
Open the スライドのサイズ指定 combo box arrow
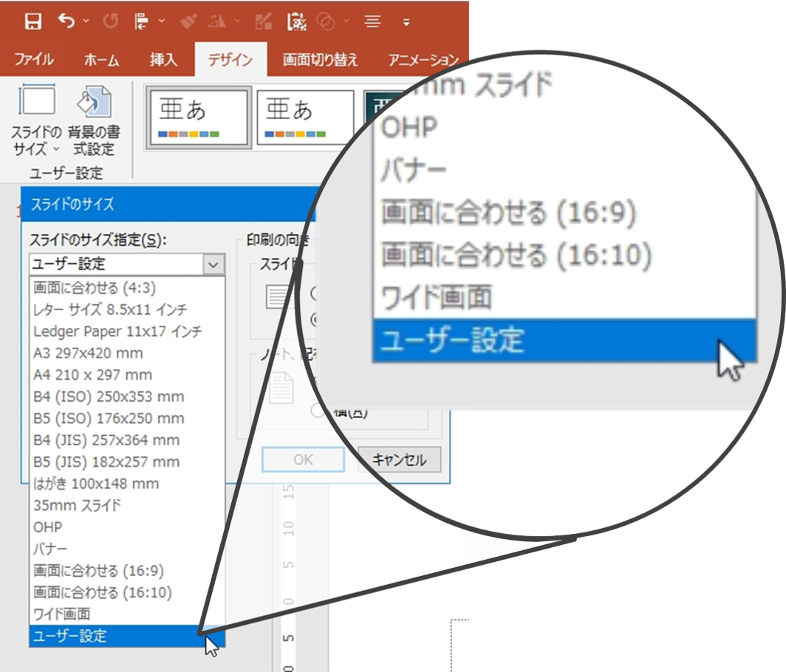[x=213, y=264]
